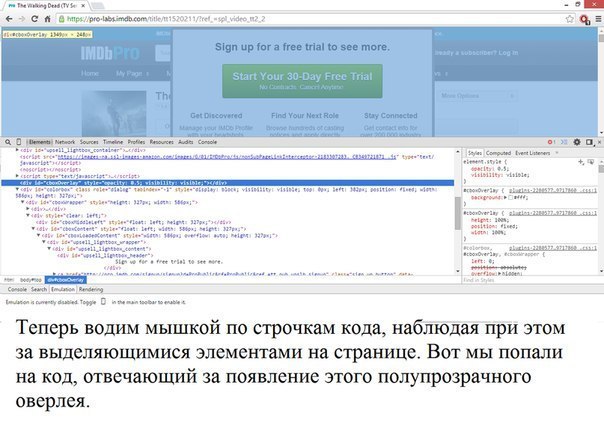Open the DevTools Profiles tab

136,142
